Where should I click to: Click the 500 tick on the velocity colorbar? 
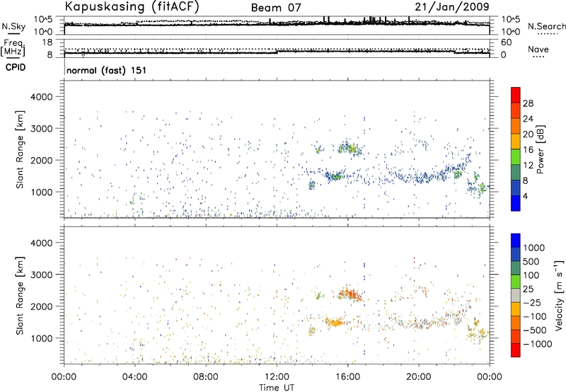point(531,261)
